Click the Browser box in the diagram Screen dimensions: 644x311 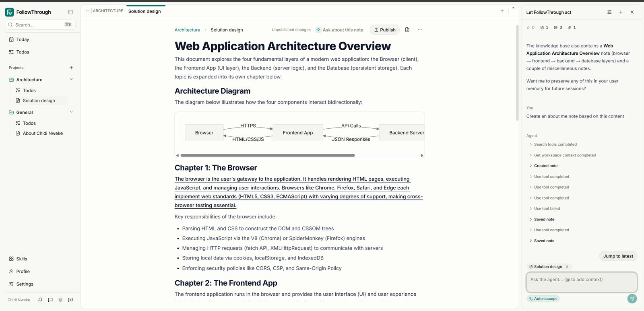click(x=204, y=132)
